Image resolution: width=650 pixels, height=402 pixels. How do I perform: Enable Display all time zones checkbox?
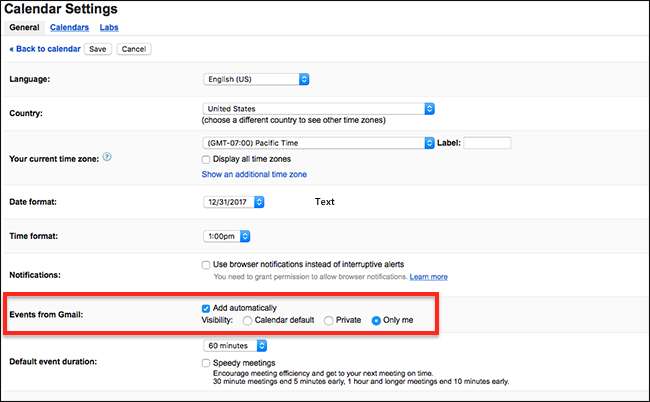[x=206, y=159]
